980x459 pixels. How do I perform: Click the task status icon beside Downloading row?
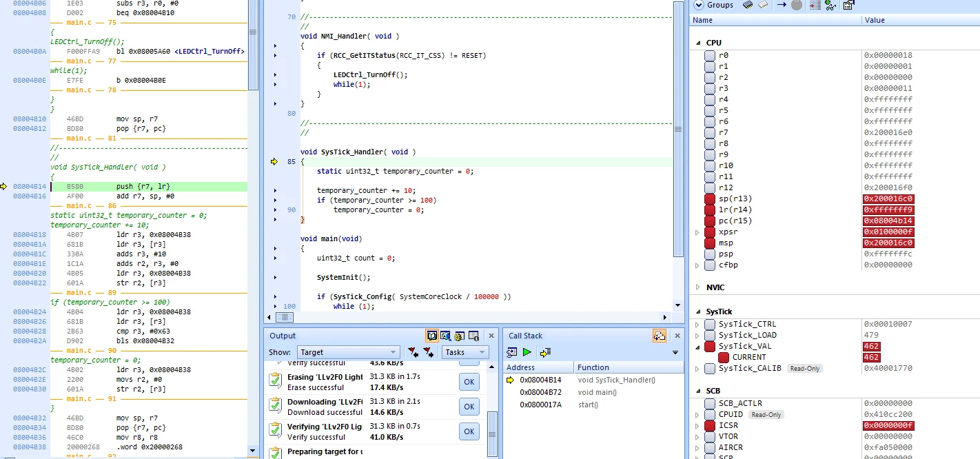[x=275, y=406]
